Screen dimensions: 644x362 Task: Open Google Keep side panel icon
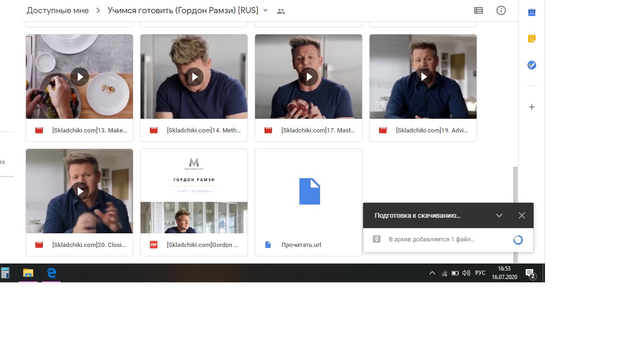point(531,39)
